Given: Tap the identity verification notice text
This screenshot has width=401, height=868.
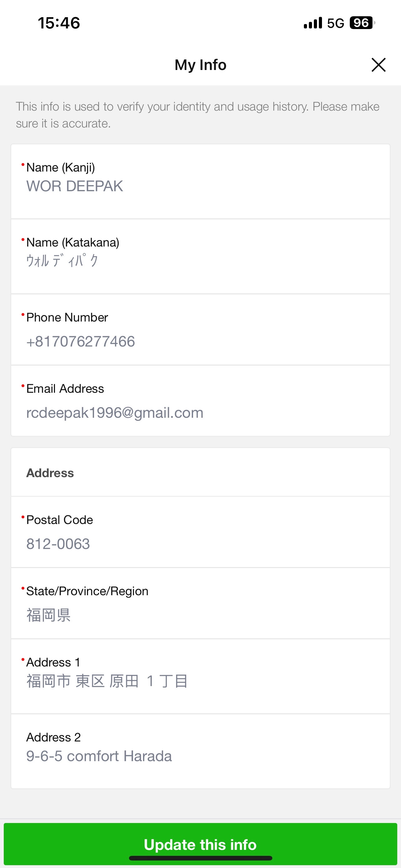Looking at the screenshot, I should 198,115.
